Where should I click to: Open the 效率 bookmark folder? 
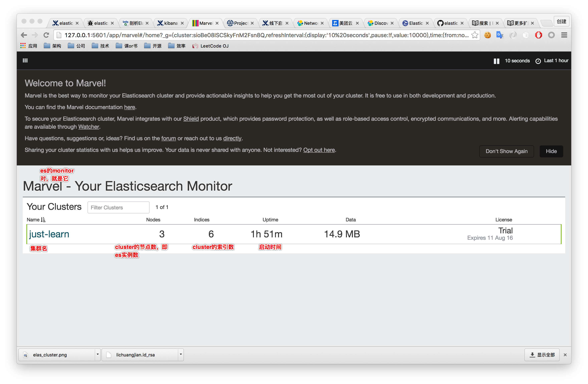(177, 46)
